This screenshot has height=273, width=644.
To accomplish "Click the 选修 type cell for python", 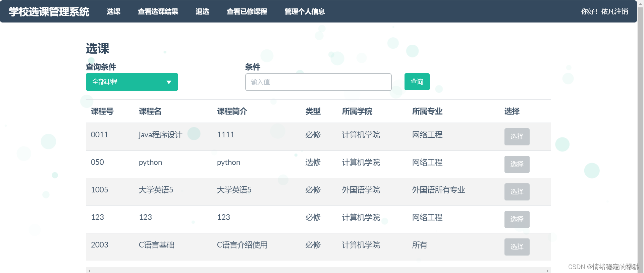I will [313, 162].
